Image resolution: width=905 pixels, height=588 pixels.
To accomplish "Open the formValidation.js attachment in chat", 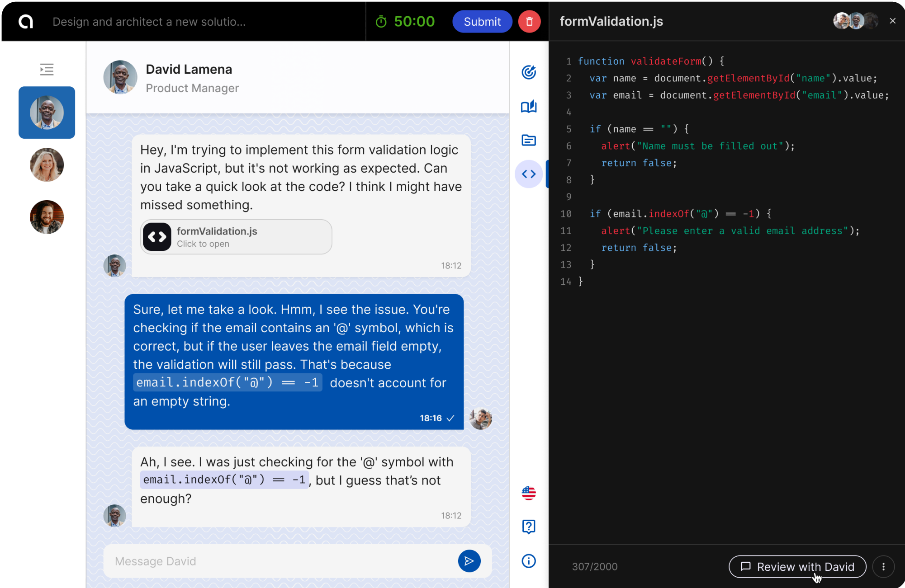I will 236,237.
